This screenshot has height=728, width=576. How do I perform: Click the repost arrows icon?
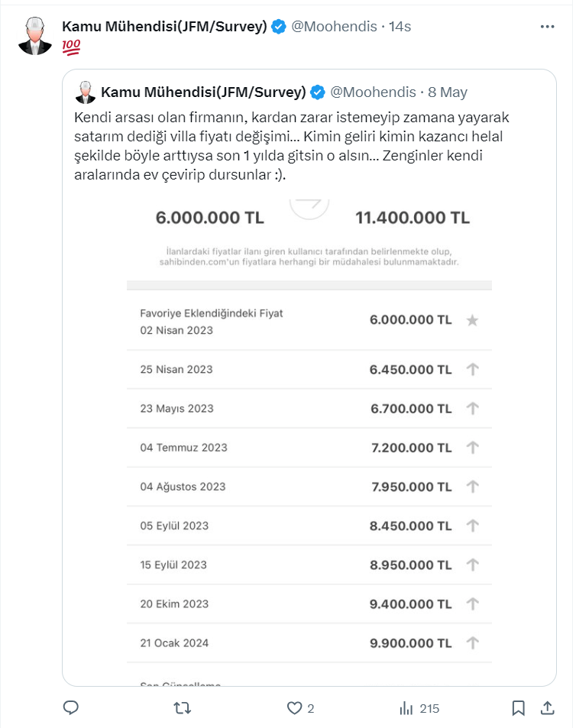pyautogui.click(x=183, y=708)
